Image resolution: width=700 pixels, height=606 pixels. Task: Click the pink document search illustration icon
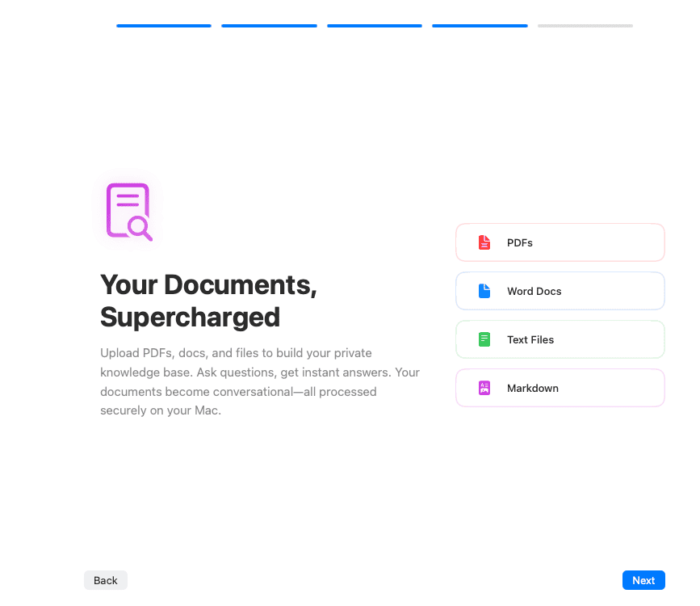pos(127,209)
